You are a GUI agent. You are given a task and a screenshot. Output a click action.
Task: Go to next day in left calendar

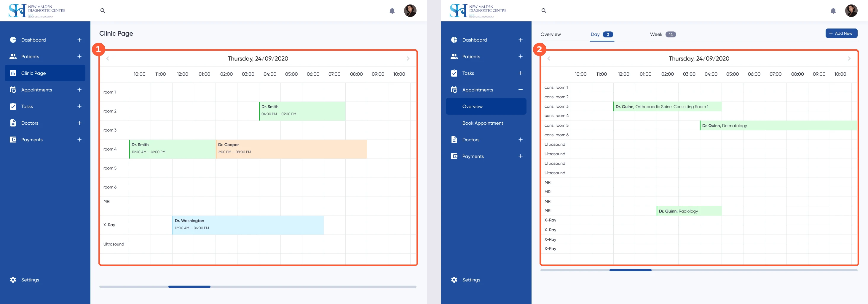(408, 59)
